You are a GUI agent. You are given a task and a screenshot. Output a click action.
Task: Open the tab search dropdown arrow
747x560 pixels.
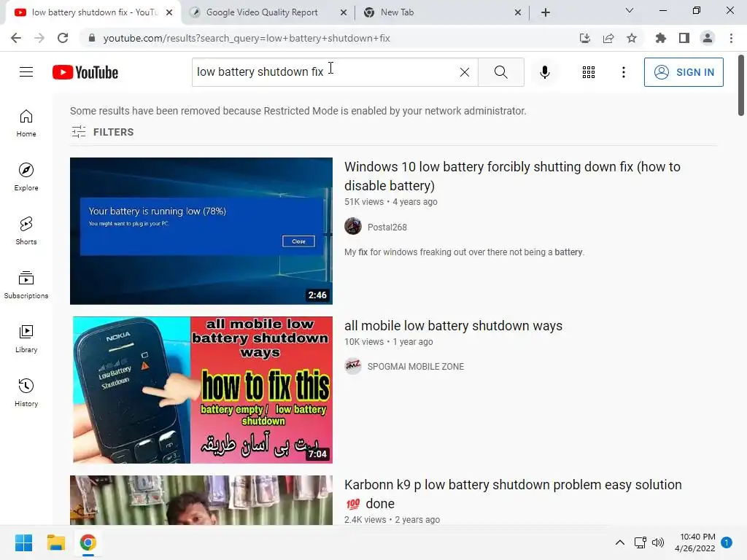tap(630, 10)
